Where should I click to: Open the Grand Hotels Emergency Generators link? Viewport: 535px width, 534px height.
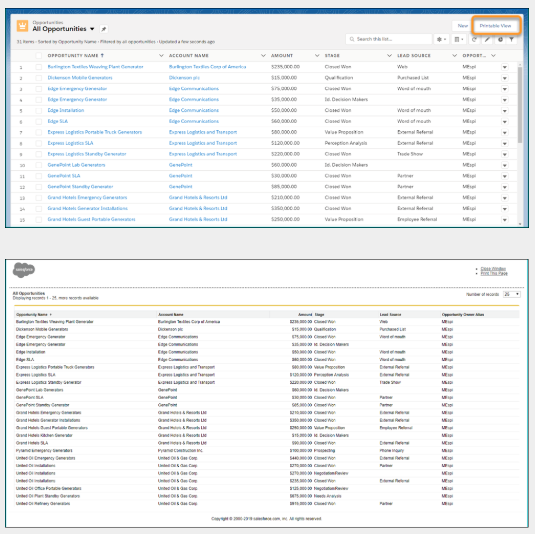coord(87,198)
